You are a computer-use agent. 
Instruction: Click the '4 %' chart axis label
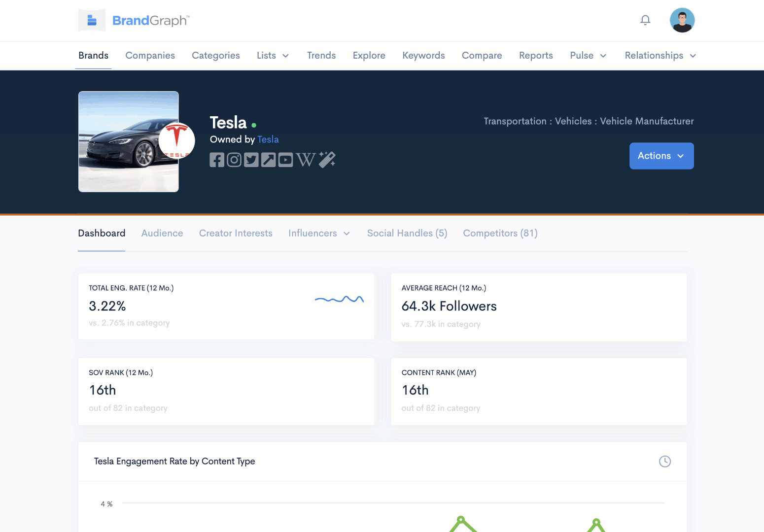[x=106, y=504]
